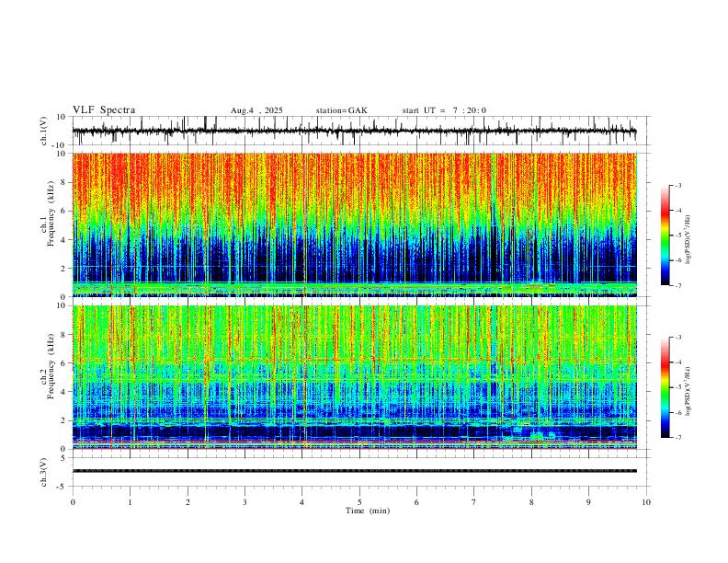
Task: Click the 'ch.1(V)' waveform axis label
Action: coord(44,131)
